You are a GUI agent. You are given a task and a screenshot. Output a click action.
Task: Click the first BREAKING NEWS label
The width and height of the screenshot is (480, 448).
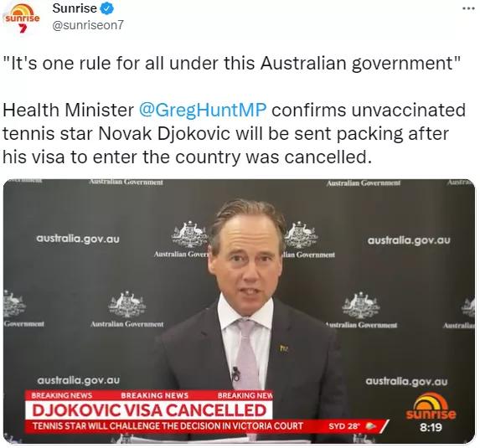[x=61, y=395]
